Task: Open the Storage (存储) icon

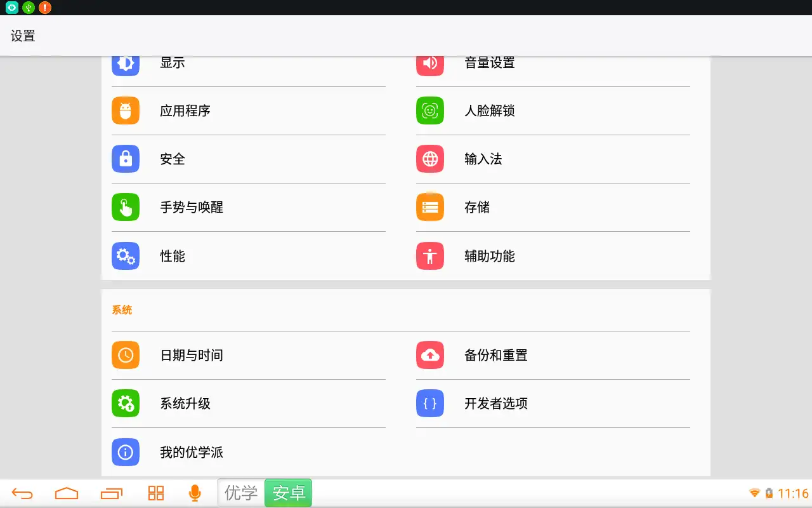Action: [x=430, y=207]
